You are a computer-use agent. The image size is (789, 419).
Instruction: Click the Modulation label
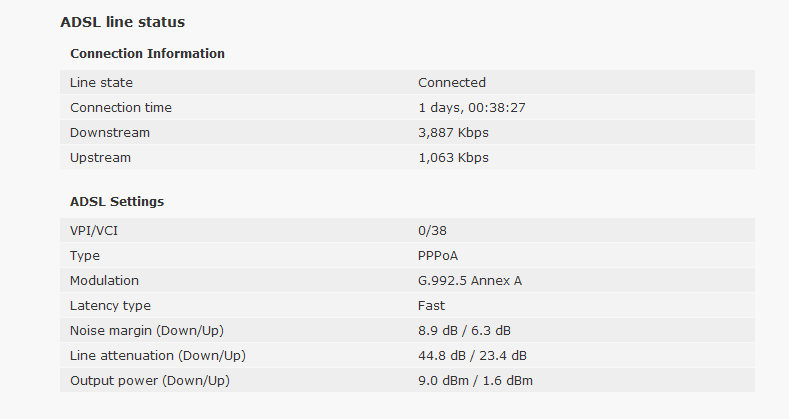[104, 281]
